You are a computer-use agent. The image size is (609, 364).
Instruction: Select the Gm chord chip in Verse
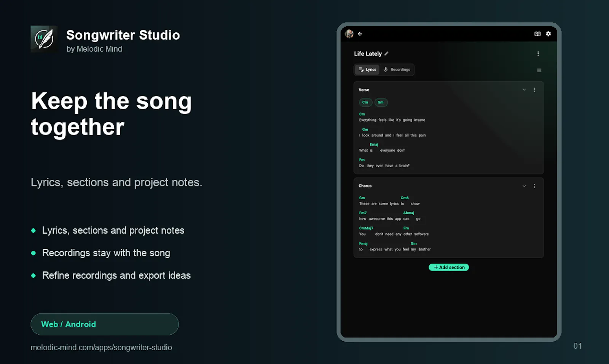pyautogui.click(x=381, y=102)
